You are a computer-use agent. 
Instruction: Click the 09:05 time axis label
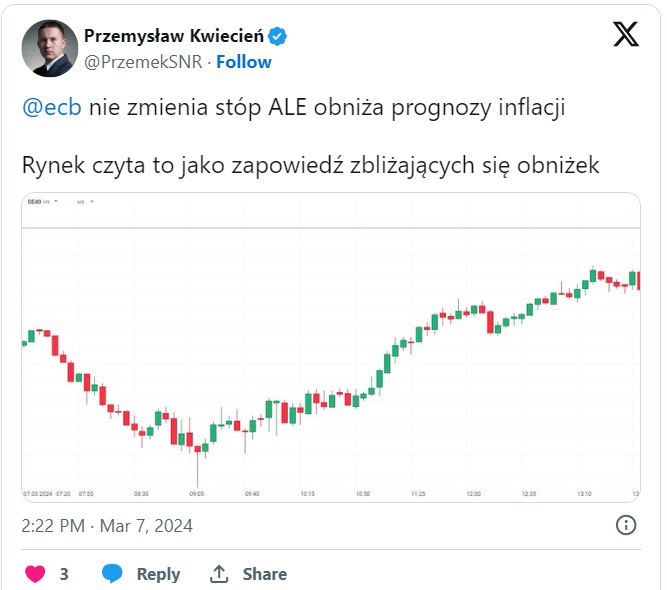[197, 494]
